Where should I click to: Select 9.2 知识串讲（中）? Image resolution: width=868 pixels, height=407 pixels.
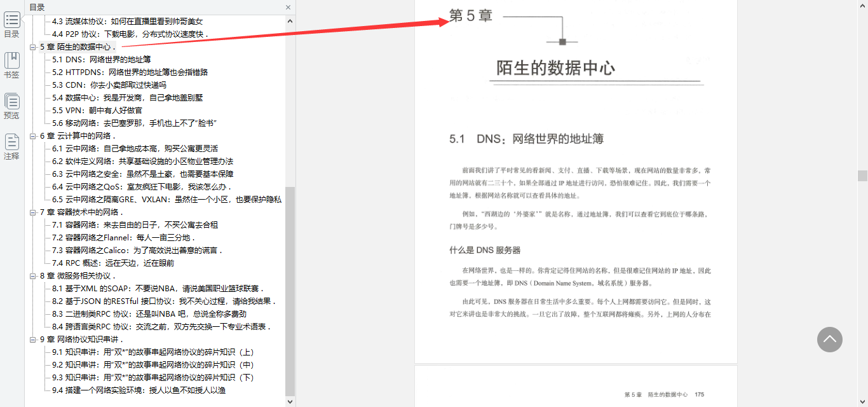click(x=153, y=365)
